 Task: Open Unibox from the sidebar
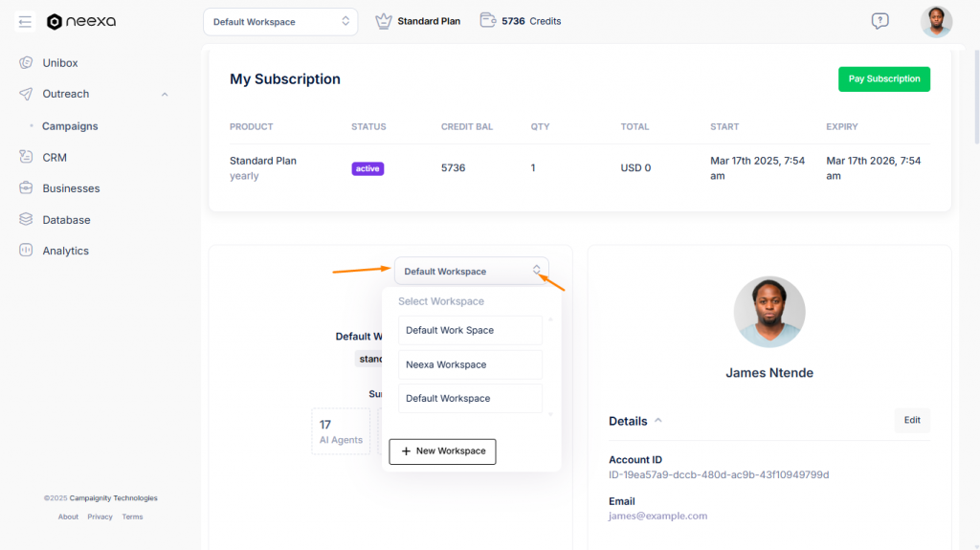click(x=59, y=63)
